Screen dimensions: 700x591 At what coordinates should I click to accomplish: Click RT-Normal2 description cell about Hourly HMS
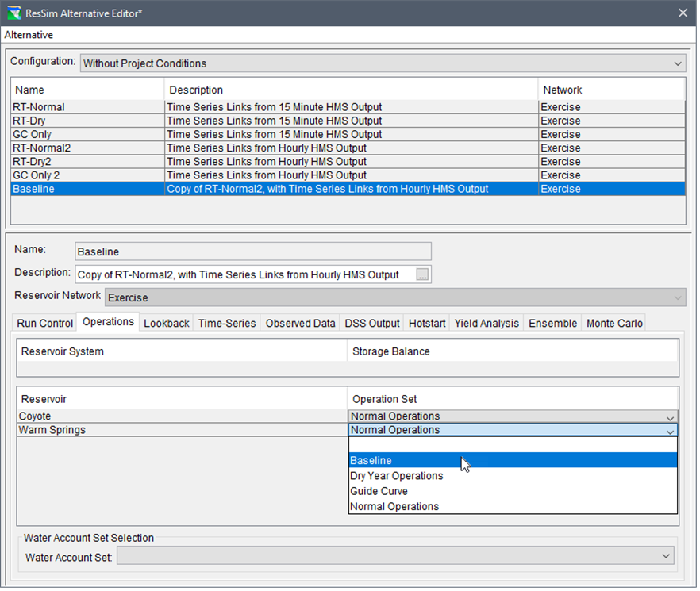pyautogui.click(x=352, y=148)
